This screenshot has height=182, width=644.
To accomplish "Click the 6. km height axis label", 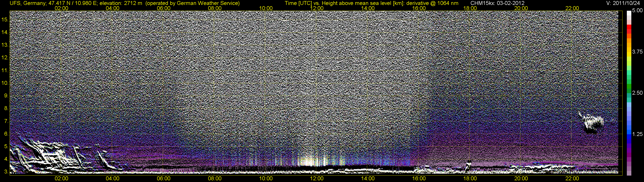I will pyautogui.click(x=6, y=134).
